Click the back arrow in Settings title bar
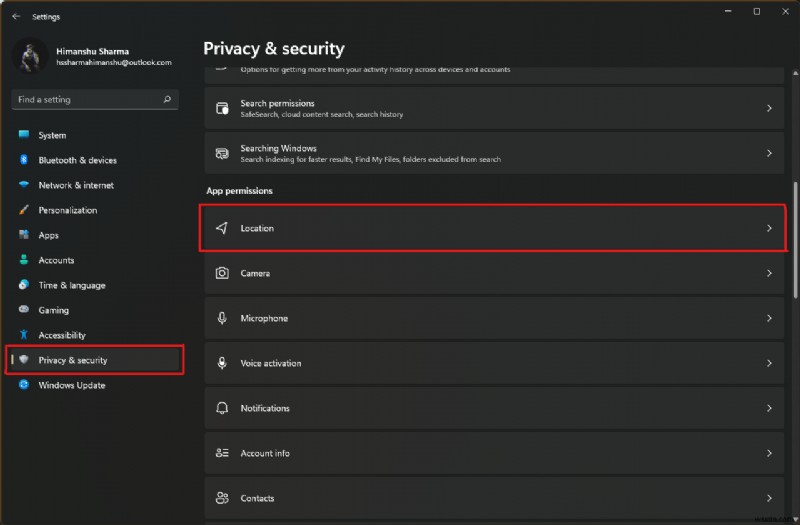 tap(16, 16)
